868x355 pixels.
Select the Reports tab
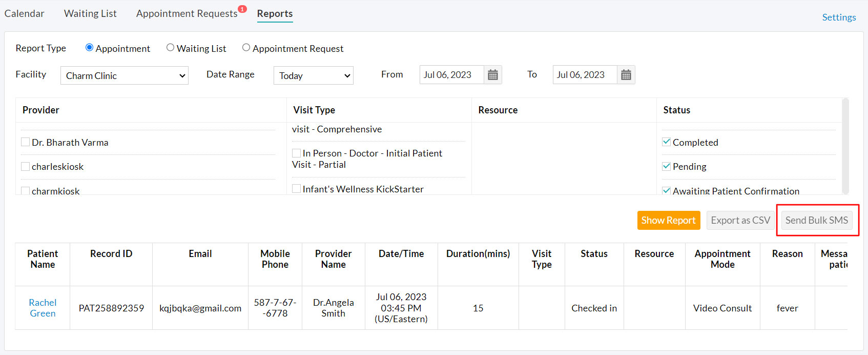tap(275, 13)
